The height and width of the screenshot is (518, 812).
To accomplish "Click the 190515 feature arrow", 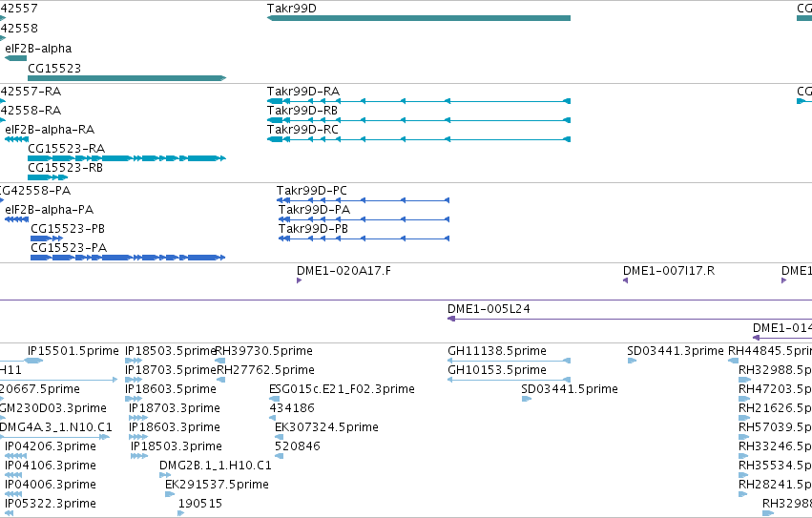I will pyautogui.click(x=180, y=513).
